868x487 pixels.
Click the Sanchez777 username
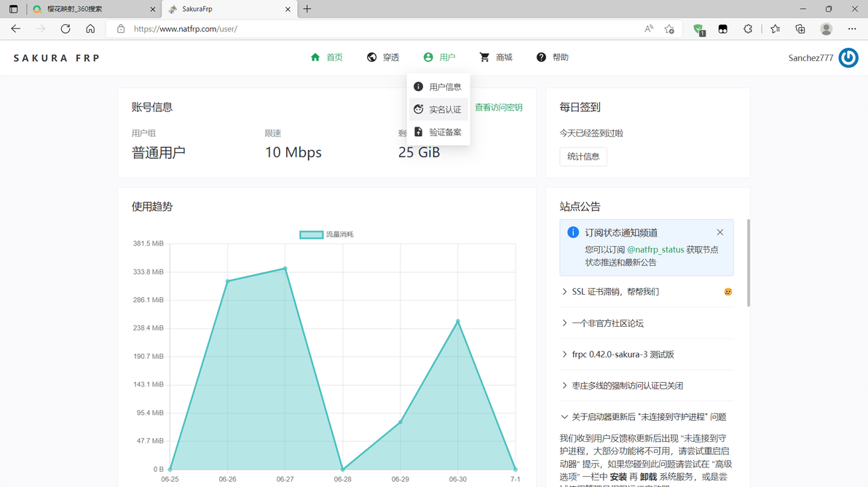coord(810,58)
